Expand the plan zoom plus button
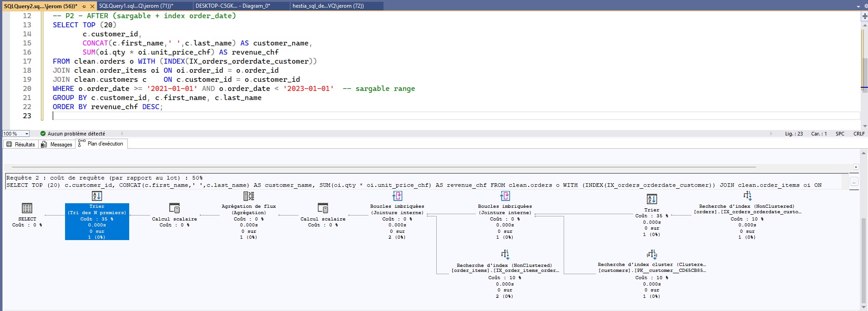 (x=856, y=167)
